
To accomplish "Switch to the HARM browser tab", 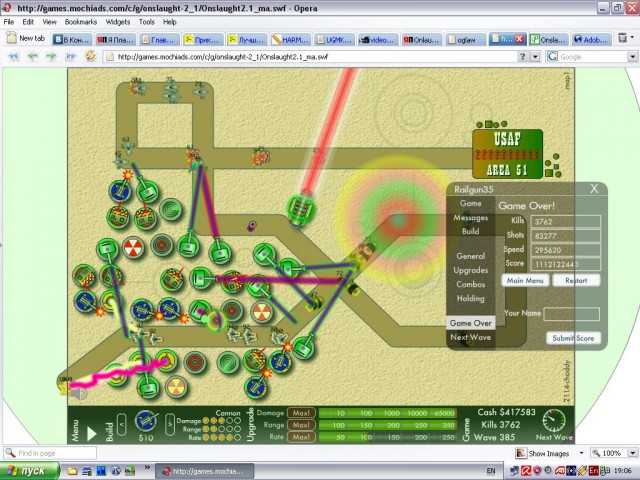I will [291, 39].
